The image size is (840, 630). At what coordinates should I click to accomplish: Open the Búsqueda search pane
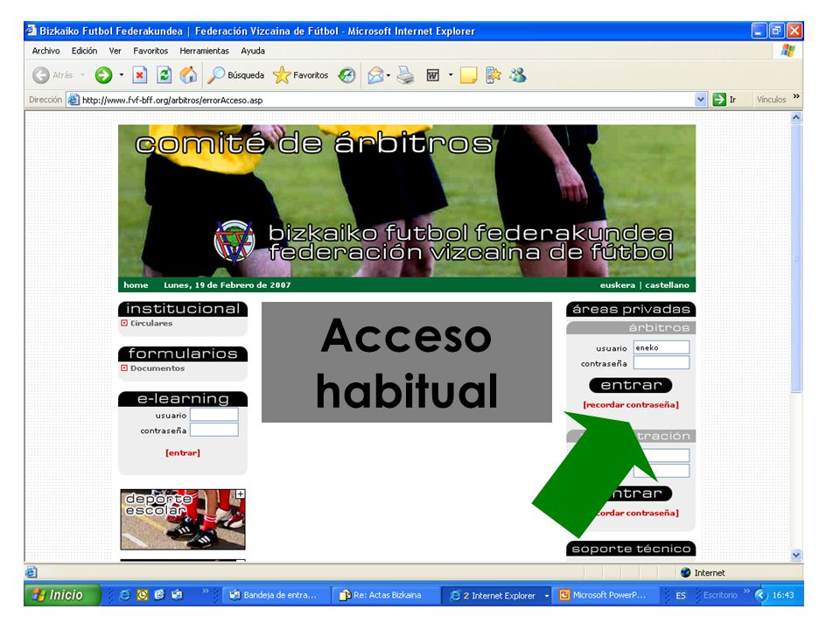point(235,75)
